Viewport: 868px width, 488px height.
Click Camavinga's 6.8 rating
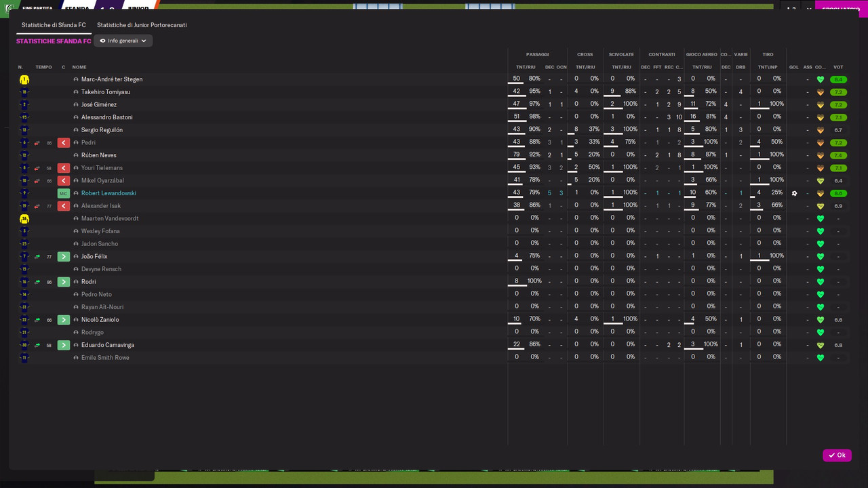(838, 345)
